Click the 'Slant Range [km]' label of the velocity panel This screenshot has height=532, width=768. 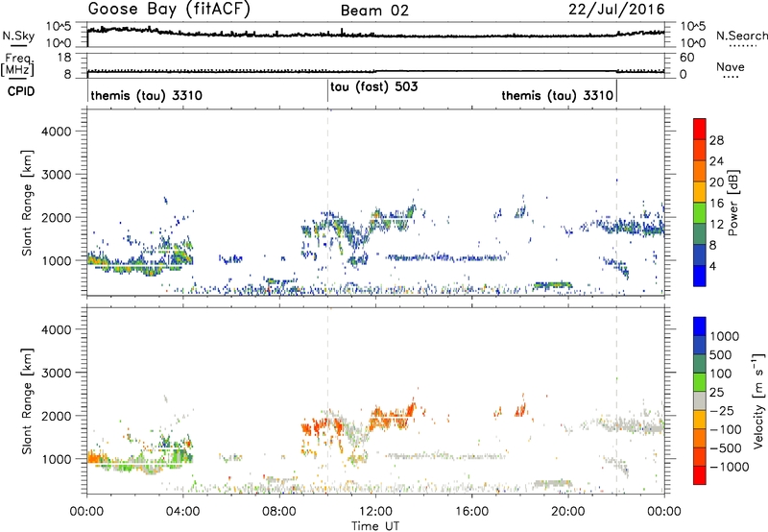point(27,400)
